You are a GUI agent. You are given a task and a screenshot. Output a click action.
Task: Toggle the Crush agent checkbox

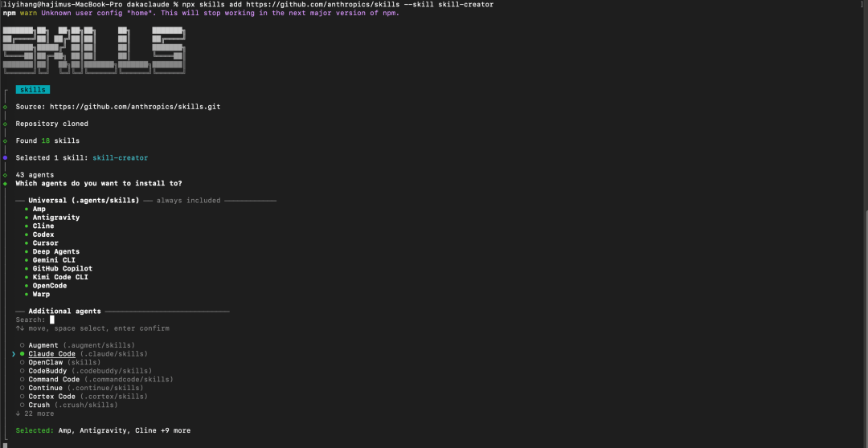pos(23,405)
